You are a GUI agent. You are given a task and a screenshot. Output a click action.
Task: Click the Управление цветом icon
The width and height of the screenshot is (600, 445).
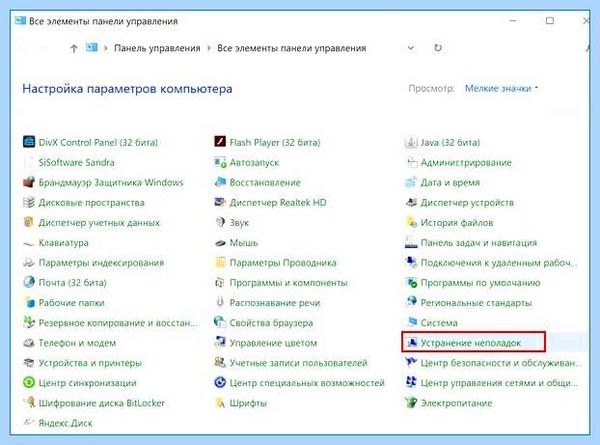220,342
